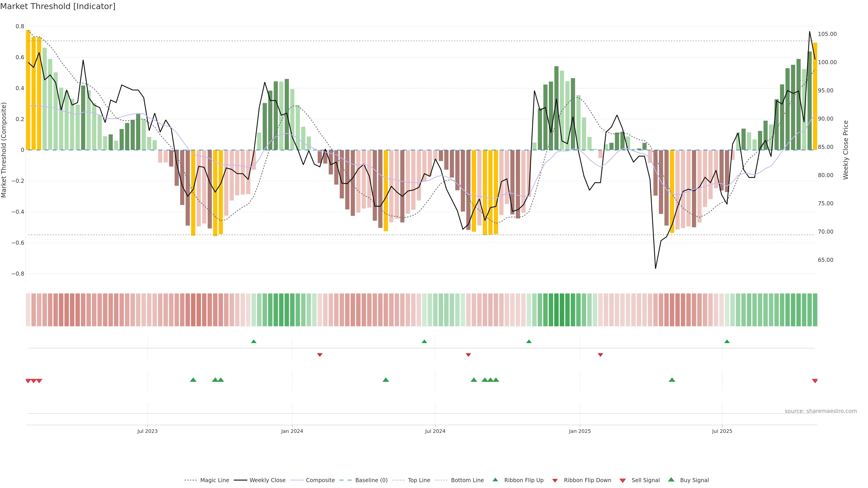
Task: Click the Buy Signal legend triangle icon
Action: [671, 480]
